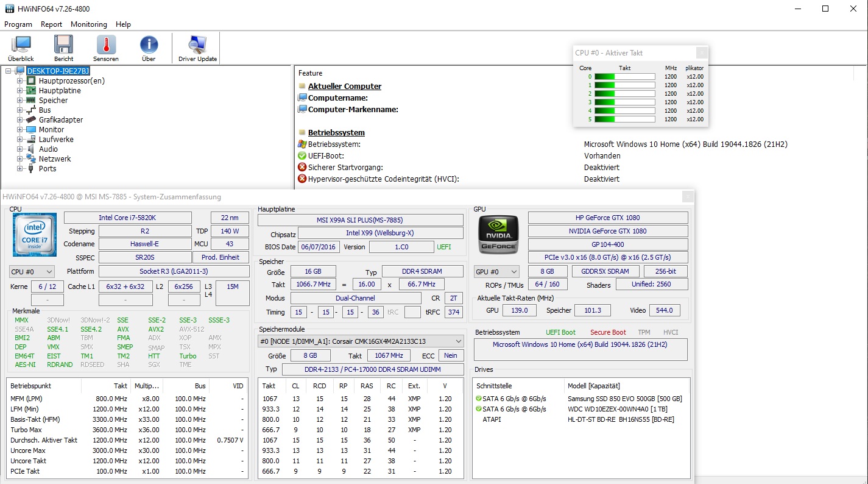Close the CPU #0 Aktiver Takt window
The image size is (868, 484).
[702, 52]
